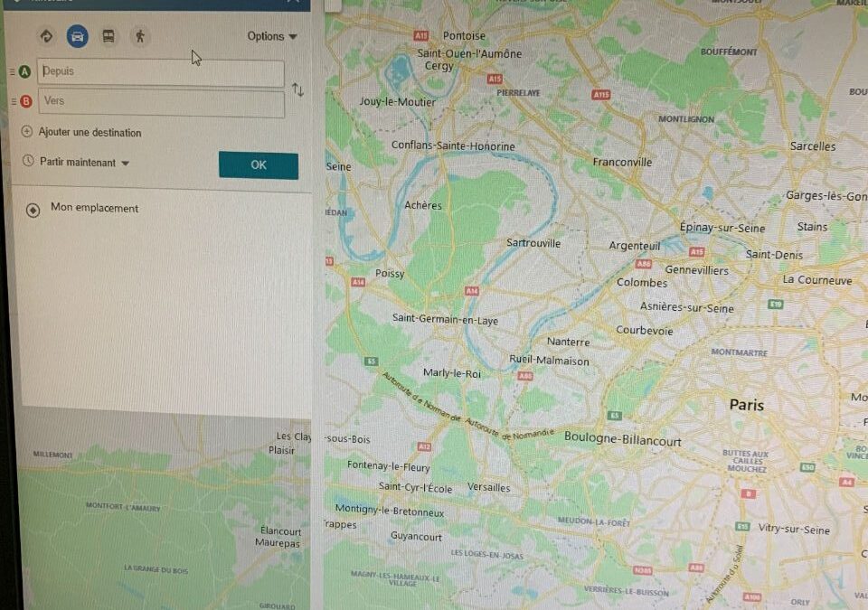
Task: Focus the Vers destination field
Action: click(161, 102)
